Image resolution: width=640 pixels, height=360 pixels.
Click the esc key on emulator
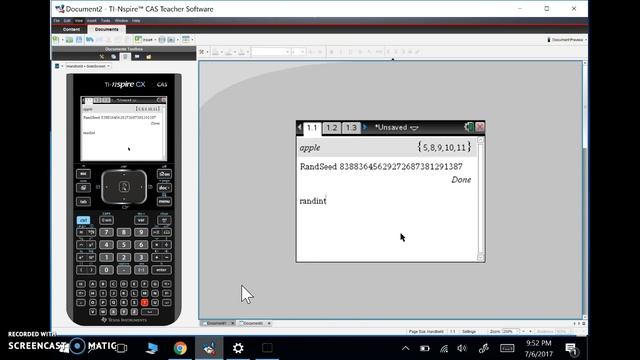click(83, 174)
